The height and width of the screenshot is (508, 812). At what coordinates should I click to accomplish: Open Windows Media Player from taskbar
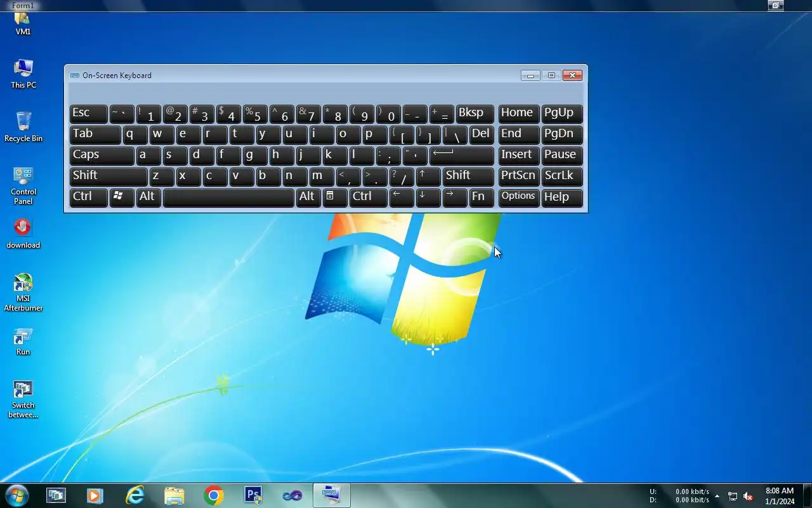(95, 495)
